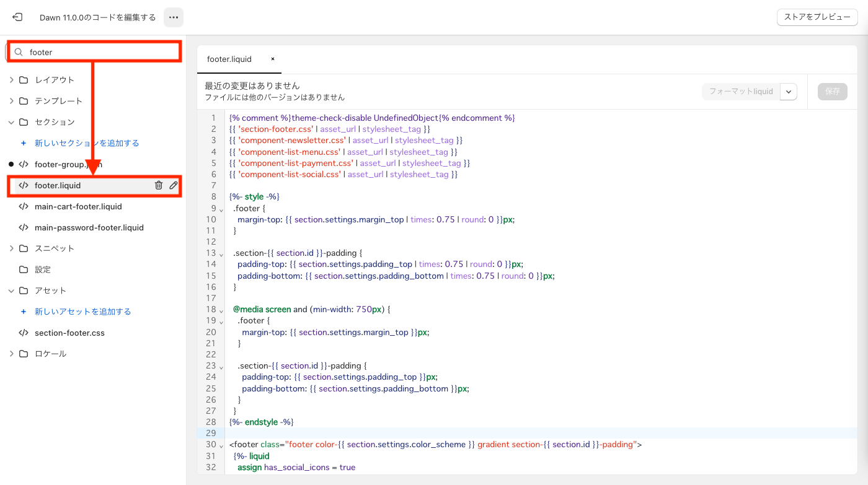Delete footer.liquid with the trash icon
Viewport: 868px width, 485px height.
[x=159, y=185]
